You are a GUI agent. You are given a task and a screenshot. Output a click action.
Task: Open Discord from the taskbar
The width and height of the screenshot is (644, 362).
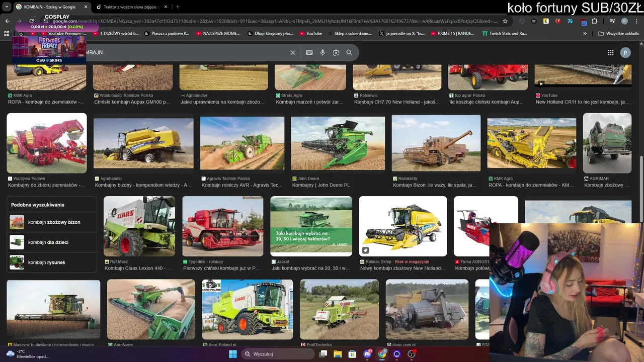coord(367,354)
